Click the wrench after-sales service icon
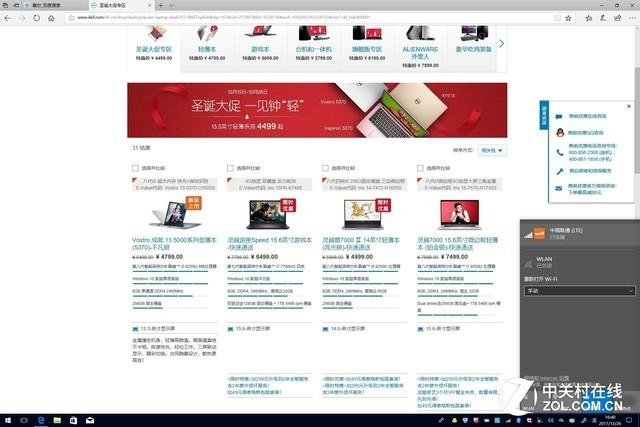Screen dimensions: 640x427 pos(560,171)
